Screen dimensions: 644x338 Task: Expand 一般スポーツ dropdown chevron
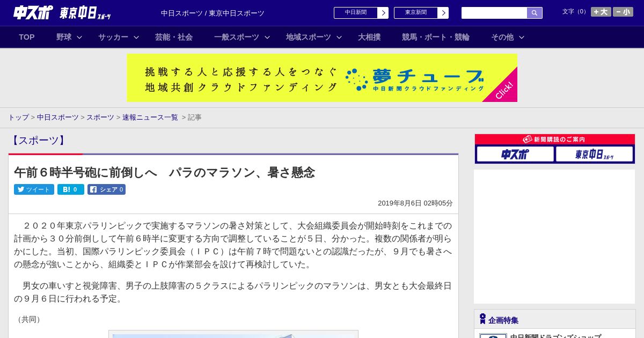click(x=267, y=37)
